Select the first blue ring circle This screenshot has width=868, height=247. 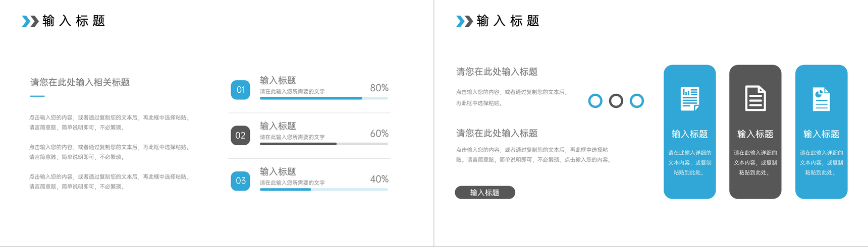coord(595,101)
